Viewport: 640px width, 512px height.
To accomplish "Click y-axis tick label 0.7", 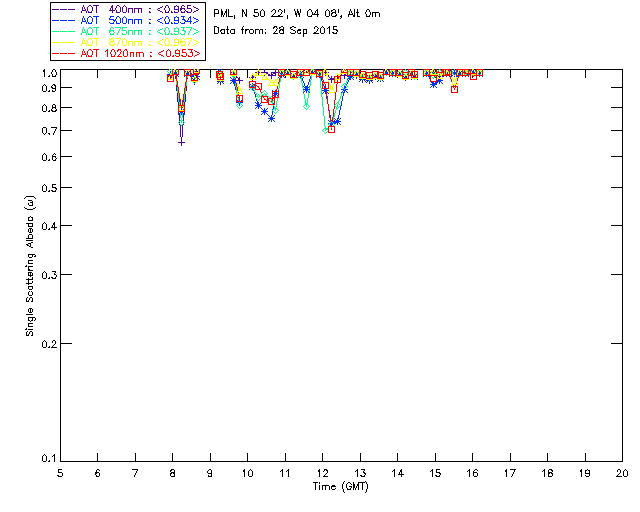I will (x=49, y=131).
